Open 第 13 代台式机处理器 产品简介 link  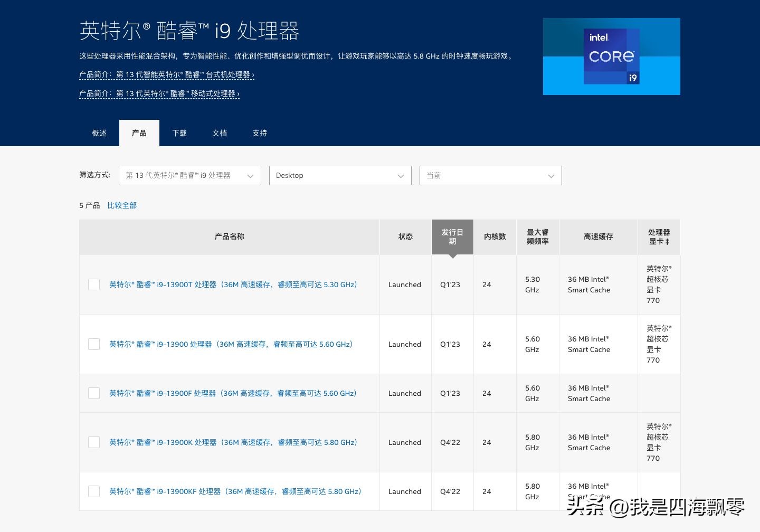click(x=166, y=74)
